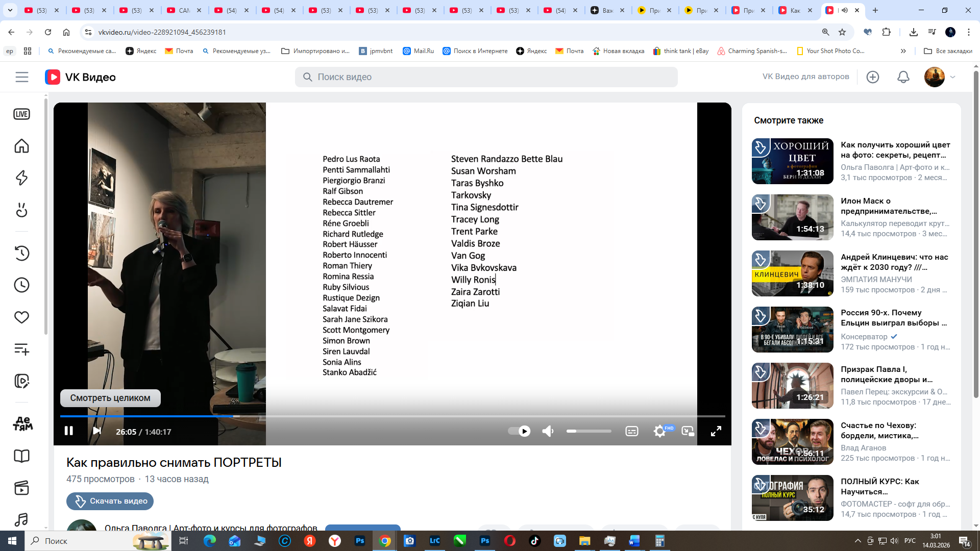
Task: Click the notifications bell icon
Action: (x=903, y=77)
